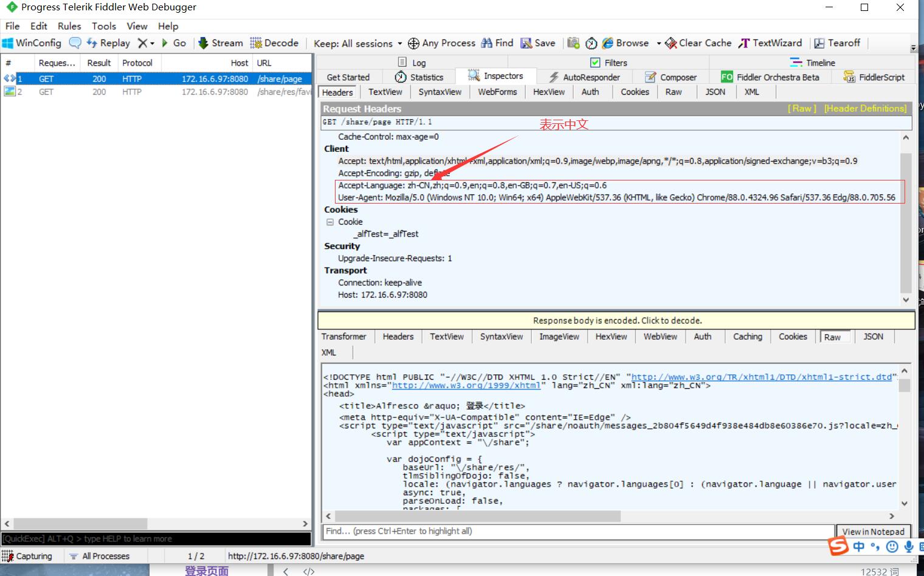Click the Find text input field
Image resolution: width=924 pixels, height=576 pixels.
(x=577, y=531)
